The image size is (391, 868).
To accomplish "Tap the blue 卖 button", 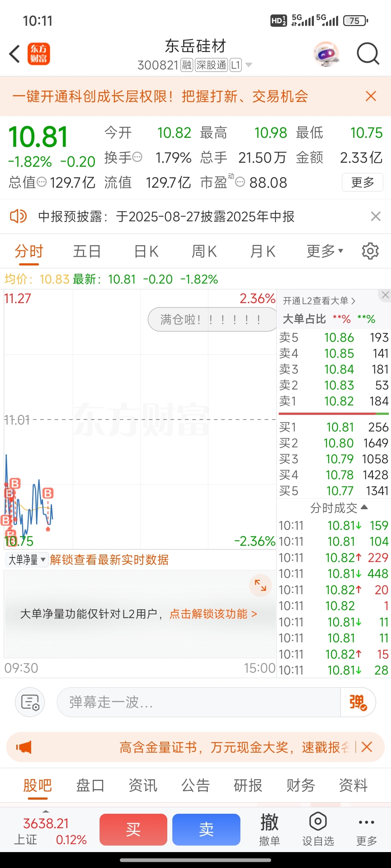I will [206, 830].
